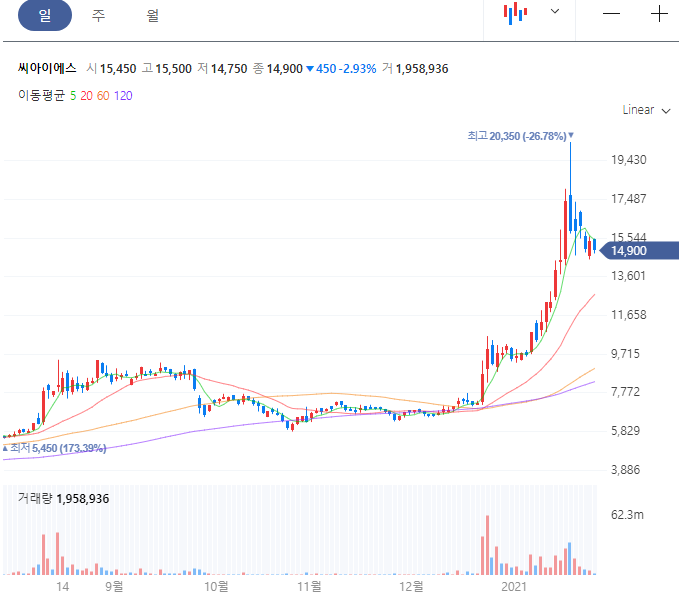Click the opening price 15,450
Screen dimensions: 679x609
point(118,68)
